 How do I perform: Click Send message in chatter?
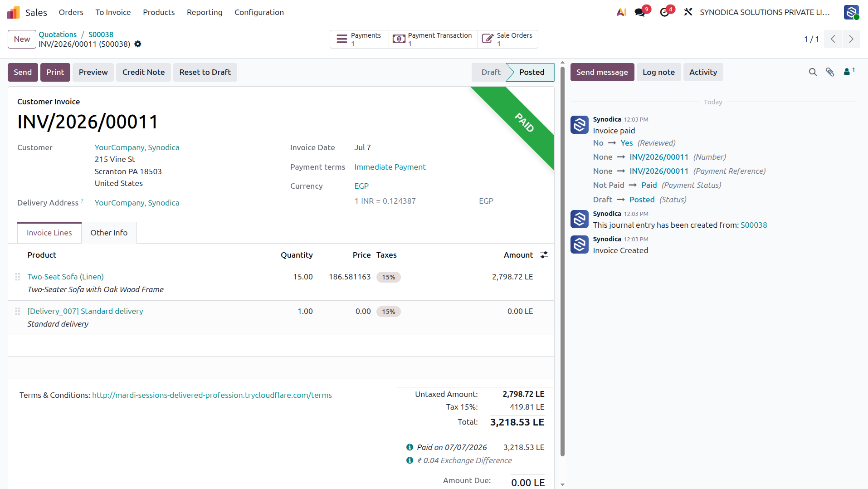point(602,72)
